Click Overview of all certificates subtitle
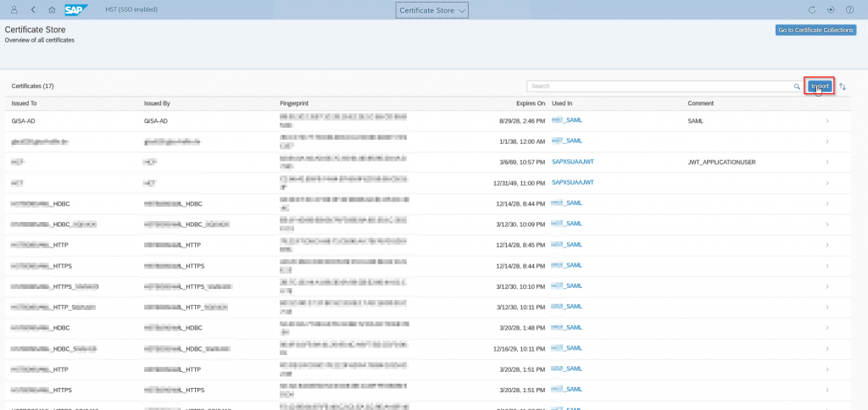The width and height of the screenshot is (868, 410). click(x=39, y=41)
